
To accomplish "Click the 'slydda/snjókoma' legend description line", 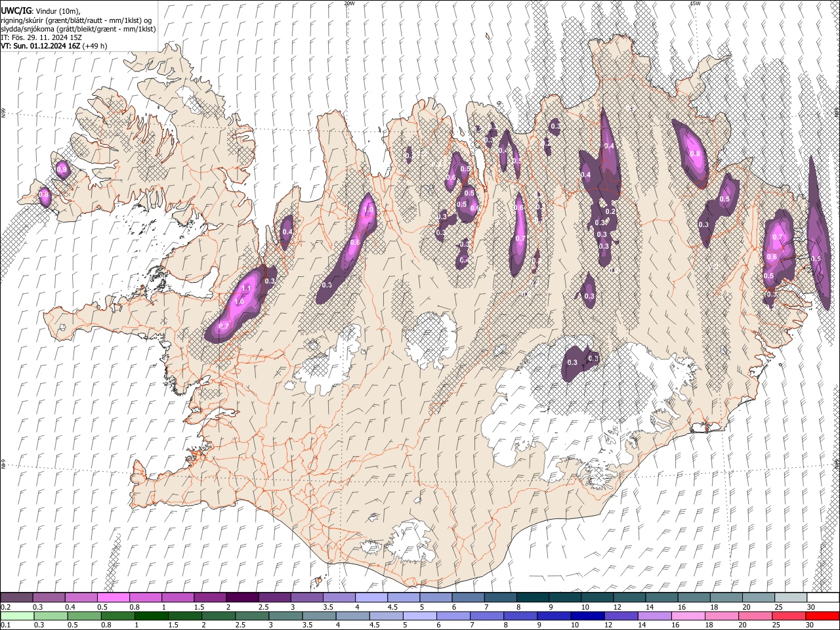I will click(x=79, y=29).
